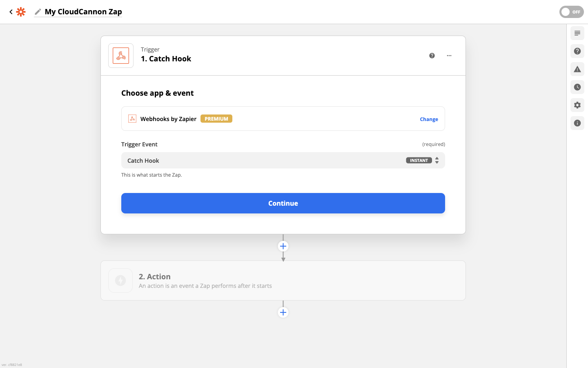
Task: Open the Trigger Event dropdown showing Catch Hook
Action: (283, 160)
